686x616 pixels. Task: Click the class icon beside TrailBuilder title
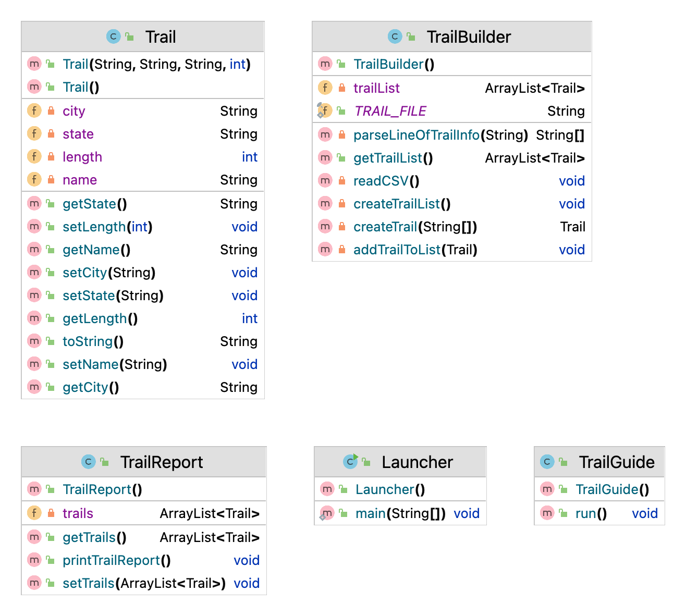click(x=395, y=36)
